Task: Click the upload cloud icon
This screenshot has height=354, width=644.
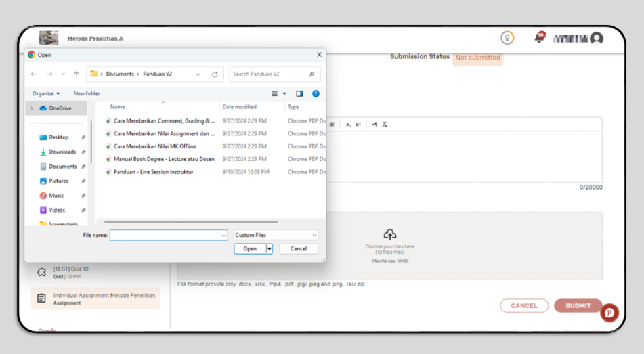Action: pos(390,234)
